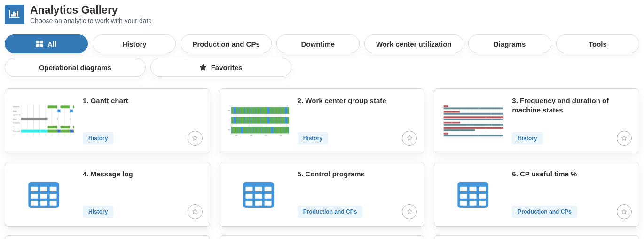Image resolution: width=644 pixels, height=239 pixels.
Task: Click the Message log table icon
Action: coord(44,195)
